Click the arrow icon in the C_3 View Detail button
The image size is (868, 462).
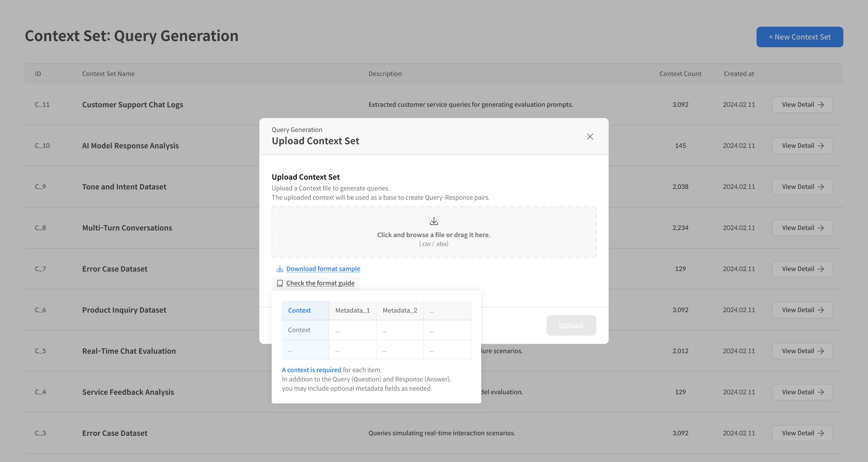pos(821,433)
